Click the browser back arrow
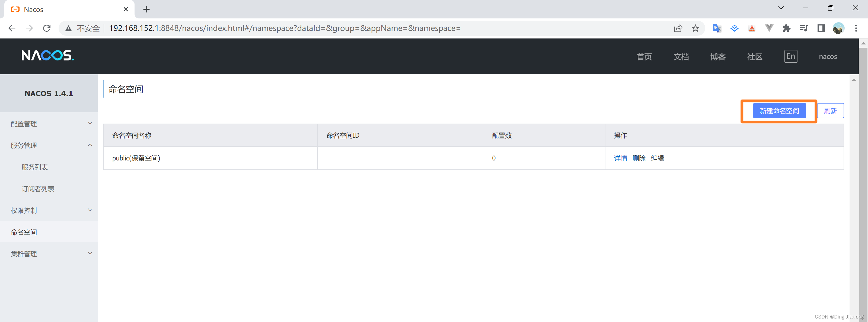868x322 pixels. pyautogui.click(x=12, y=28)
